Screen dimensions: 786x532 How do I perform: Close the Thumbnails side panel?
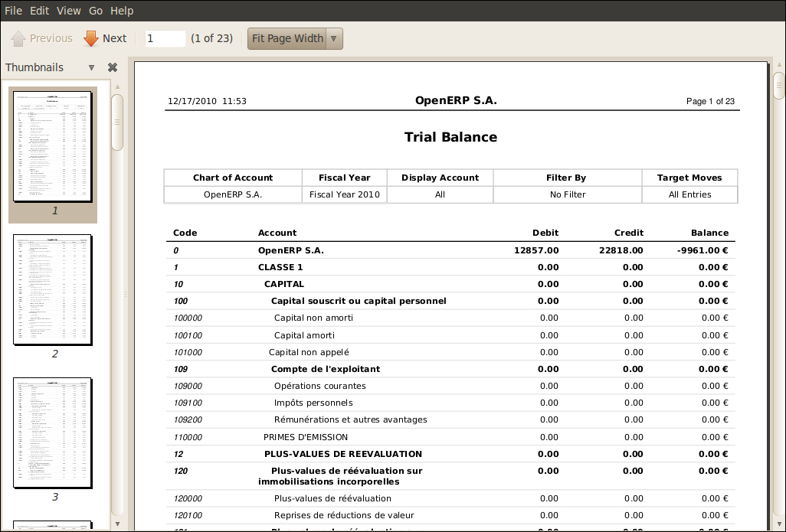(x=112, y=67)
